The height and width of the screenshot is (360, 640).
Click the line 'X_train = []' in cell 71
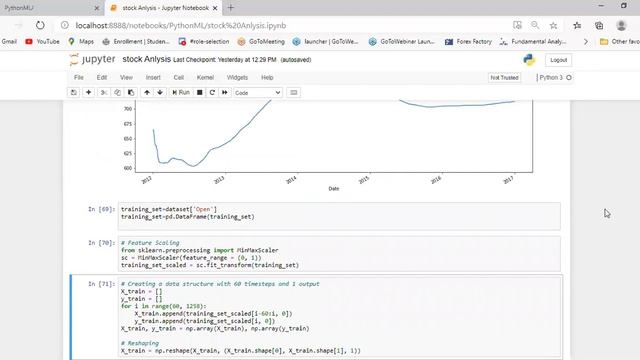coord(142,291)
